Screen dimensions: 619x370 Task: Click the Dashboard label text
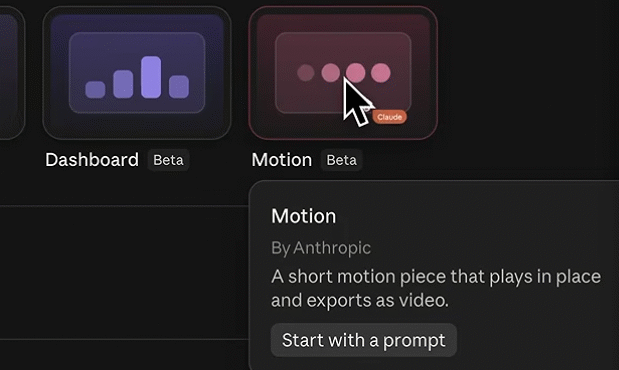(92, 160)
